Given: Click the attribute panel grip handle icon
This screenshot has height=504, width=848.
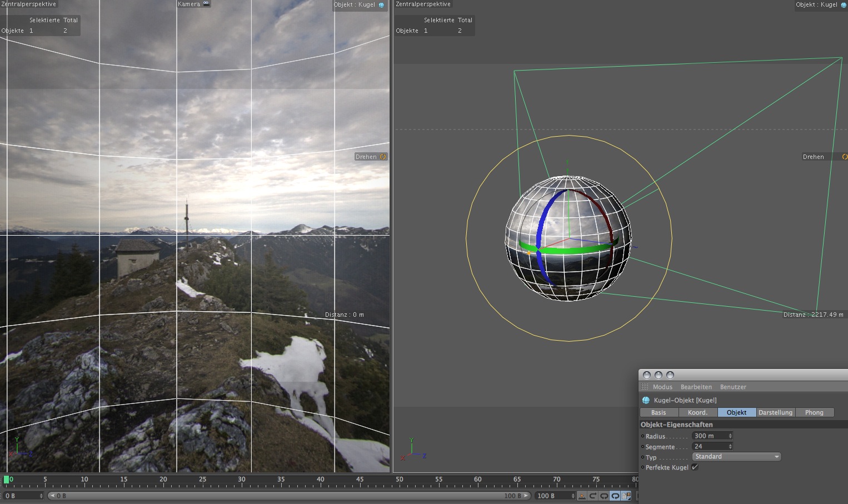Looking at the screenshot, I should pos(645,387).
